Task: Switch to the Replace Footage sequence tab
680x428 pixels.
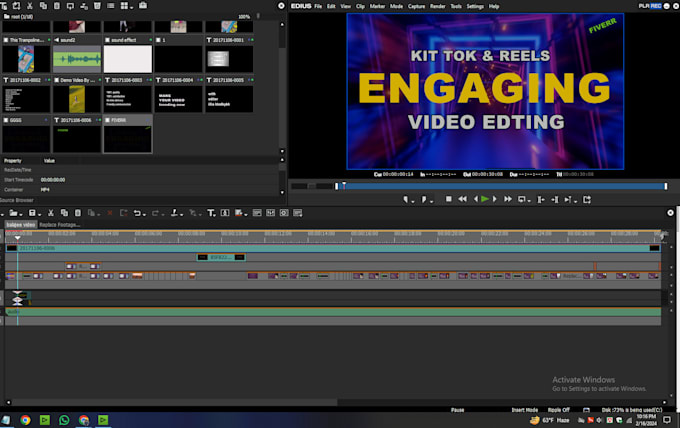Action: tap(60, 225)
